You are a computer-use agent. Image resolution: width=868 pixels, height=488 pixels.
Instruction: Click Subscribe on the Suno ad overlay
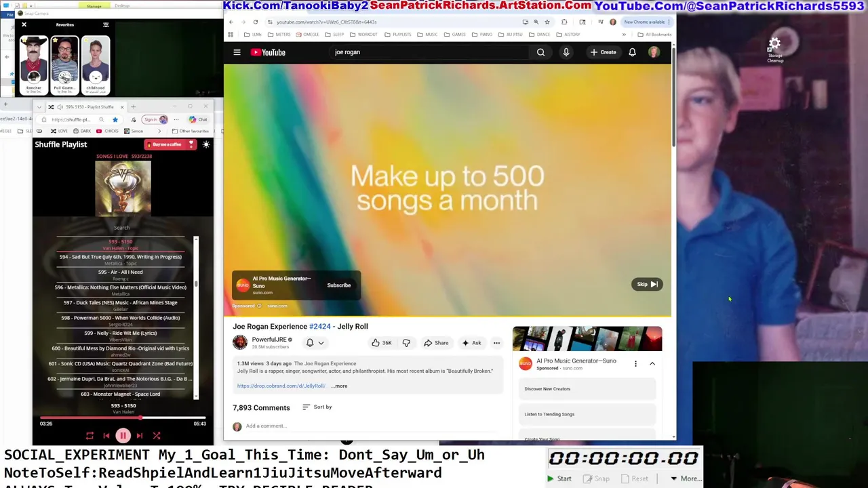pyautogui.click(x=339, y=285)
